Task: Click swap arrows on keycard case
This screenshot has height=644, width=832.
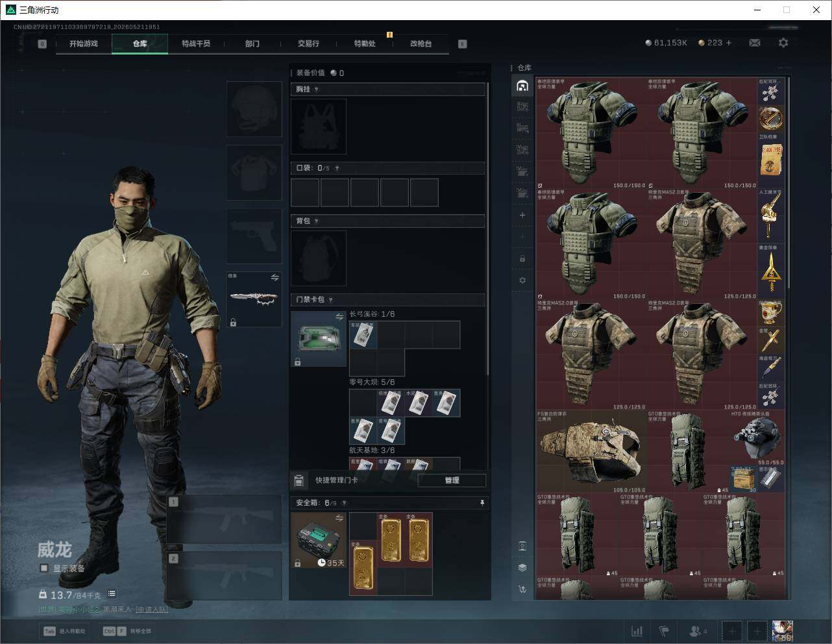Action: [339, 317]
